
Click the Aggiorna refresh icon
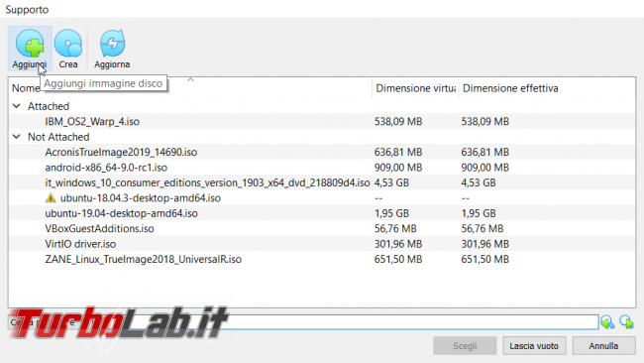112,43
